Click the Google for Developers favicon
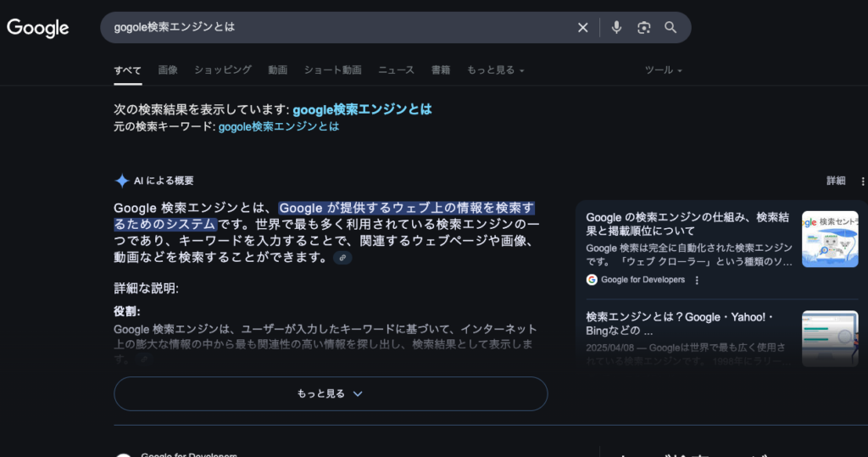 tap(592, 280)
